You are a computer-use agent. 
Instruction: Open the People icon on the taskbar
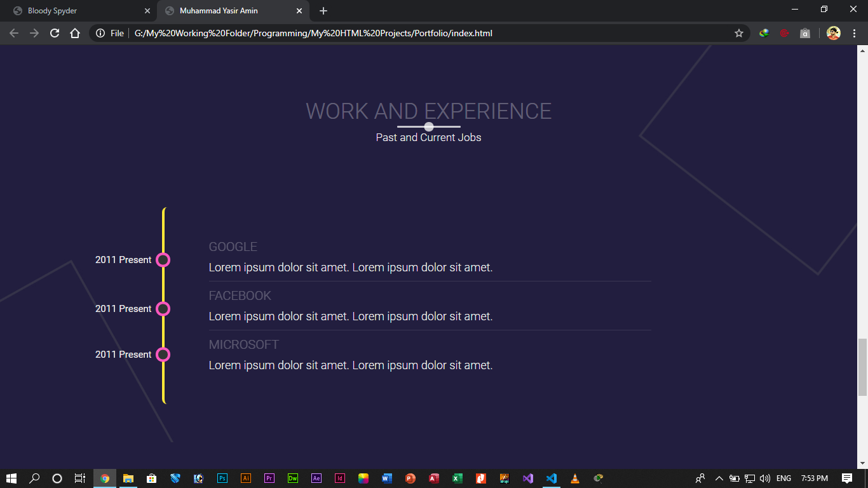(x=700, y=478)
